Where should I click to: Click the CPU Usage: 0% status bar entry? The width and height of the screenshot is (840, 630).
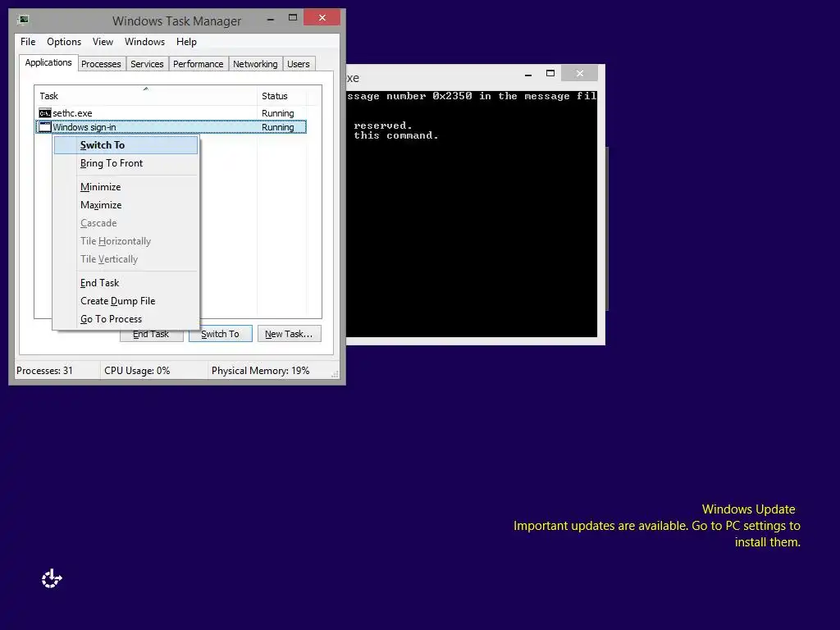coord(137,371)
